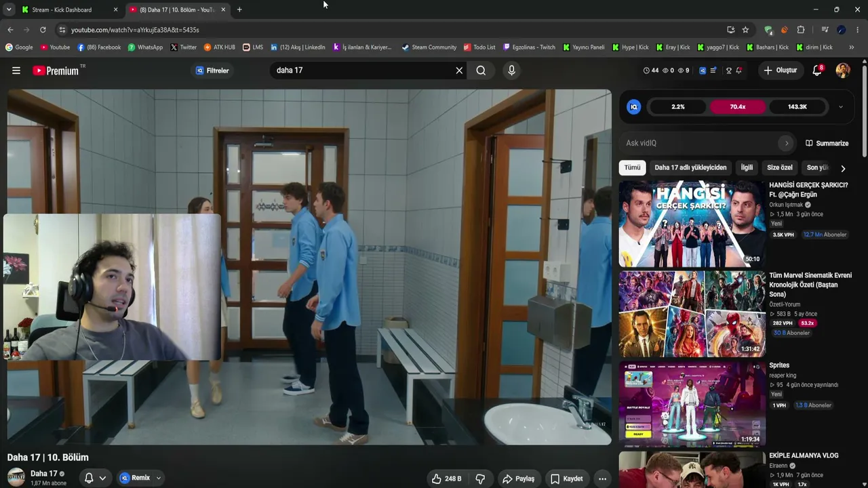
Task: Open YouTube notifications bell
Action: [x=818, y=70]
